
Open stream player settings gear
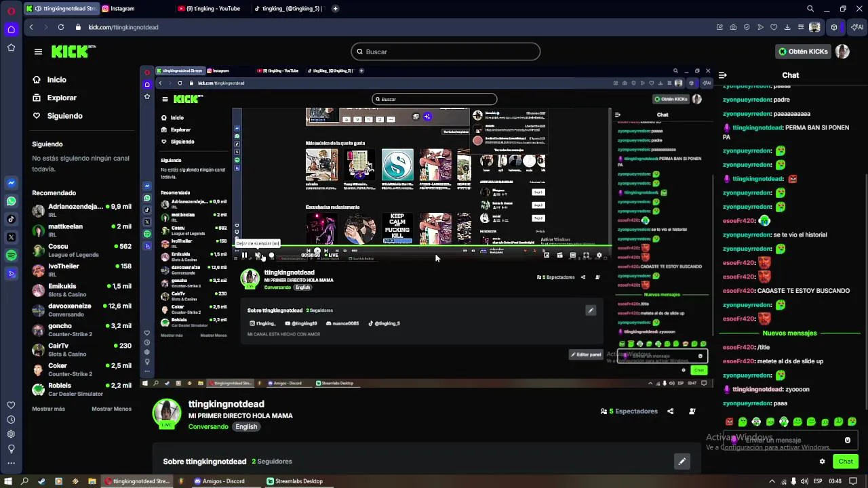point(599,256)
